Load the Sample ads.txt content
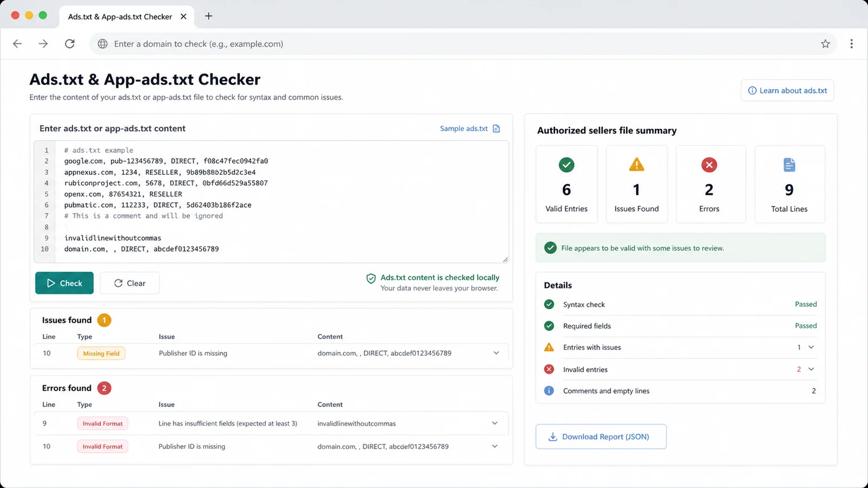The image size is (868, 488). (x=464, y=129)
